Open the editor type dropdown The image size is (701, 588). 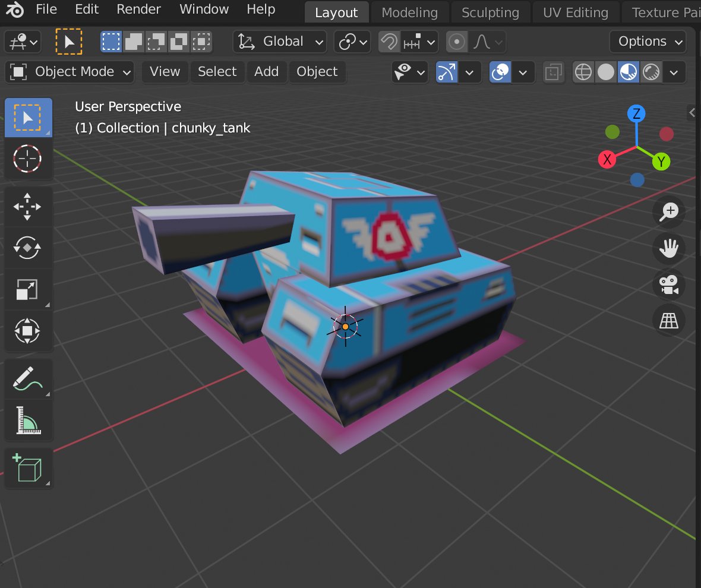point(23,42)
